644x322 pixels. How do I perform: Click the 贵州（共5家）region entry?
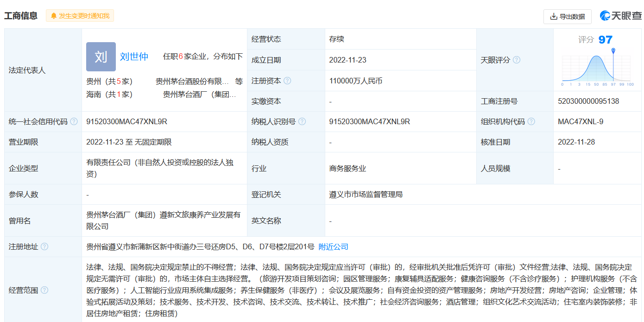[x=109, y=81]
